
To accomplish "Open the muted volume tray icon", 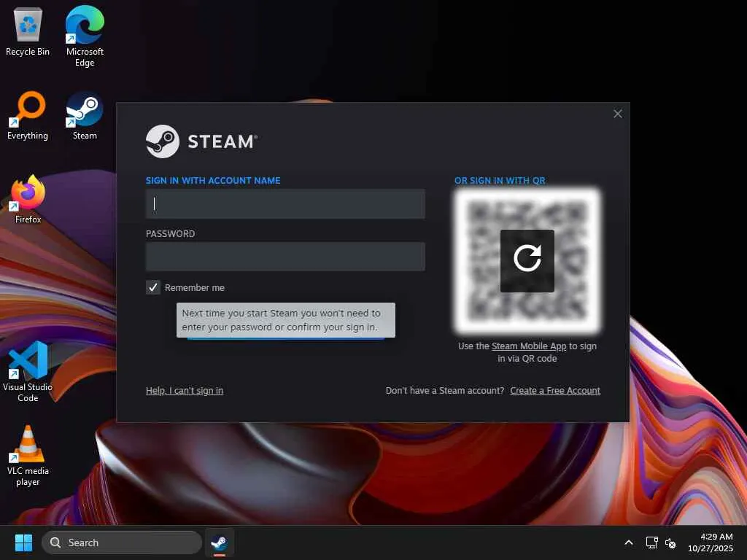I will (x=670, y=542).
